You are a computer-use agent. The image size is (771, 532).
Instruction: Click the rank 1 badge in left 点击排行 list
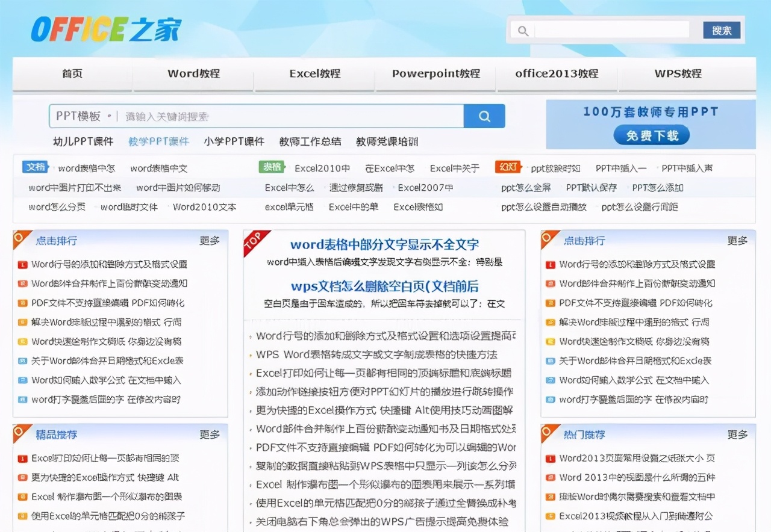click(x=21, y=264)
